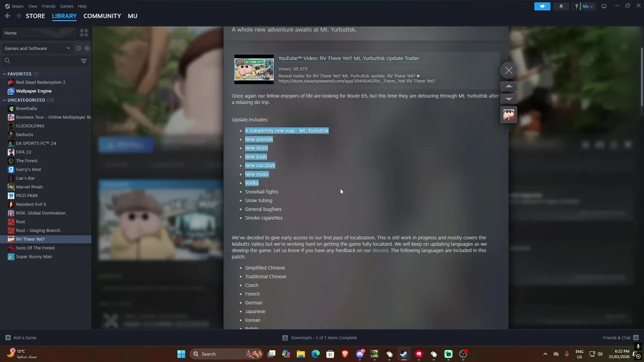Image resolution: width=644 pixels, height=362 pixels.
Task: Open Discord from the taskbar
Action: point(360,354)
